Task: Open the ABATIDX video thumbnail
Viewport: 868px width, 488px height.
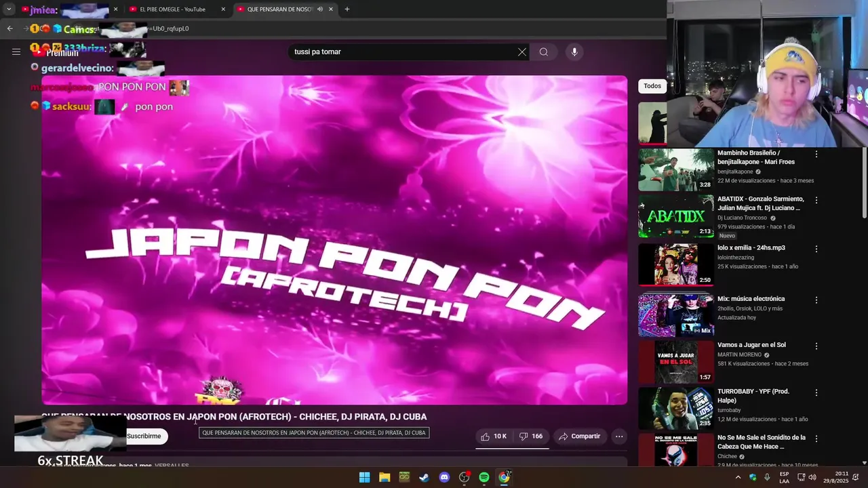Action: pyautogui.click(x=676, y=216)
